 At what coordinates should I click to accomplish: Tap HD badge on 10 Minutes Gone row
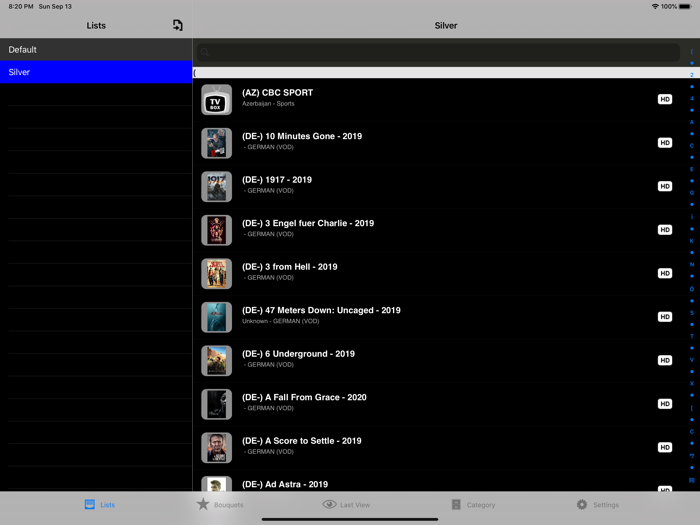click(665, 143)
